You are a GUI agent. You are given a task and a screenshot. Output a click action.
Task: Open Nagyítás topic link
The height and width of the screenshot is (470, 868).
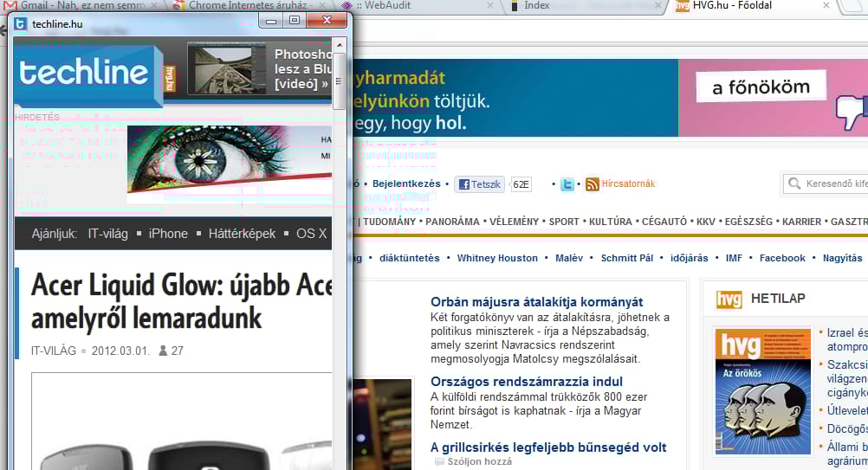(x=843, y=258)
